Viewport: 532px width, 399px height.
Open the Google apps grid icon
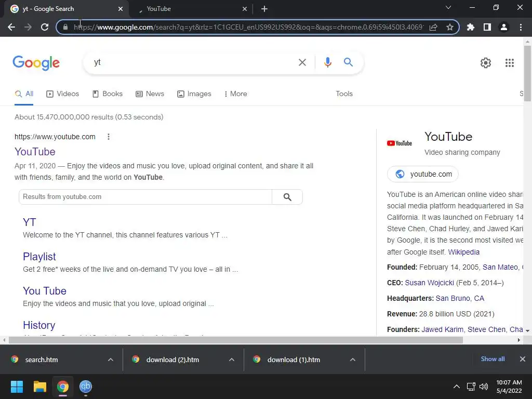[x=510, y=63]
